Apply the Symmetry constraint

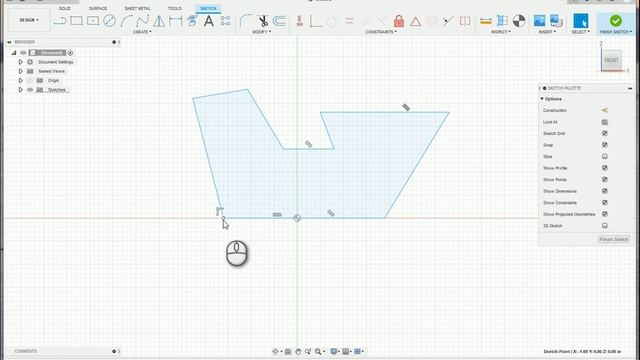(x=465, y=21)
